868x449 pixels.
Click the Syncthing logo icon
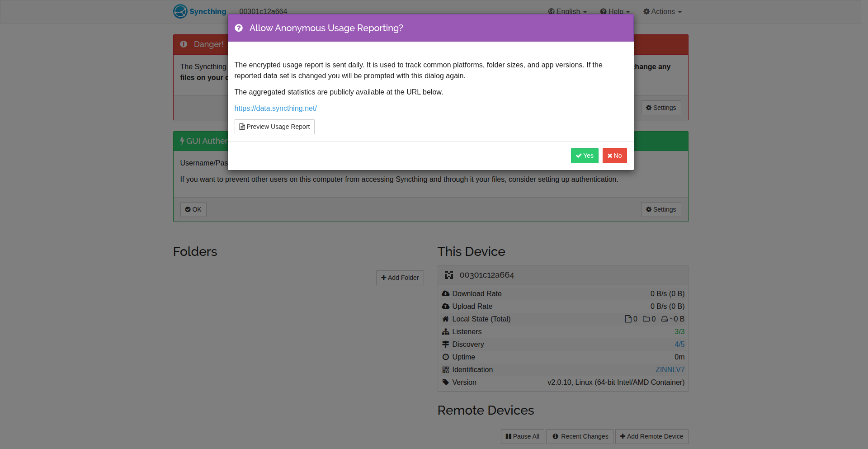click(x=180, y=11)
